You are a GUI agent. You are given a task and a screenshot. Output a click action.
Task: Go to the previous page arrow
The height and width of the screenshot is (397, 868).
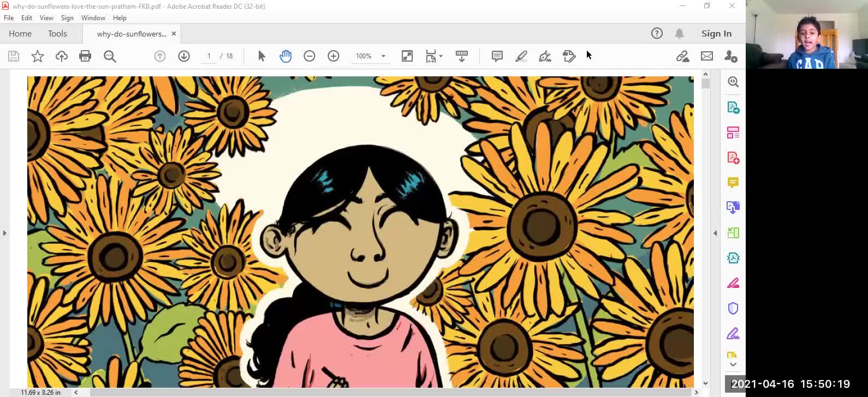(x=160, y=56)
